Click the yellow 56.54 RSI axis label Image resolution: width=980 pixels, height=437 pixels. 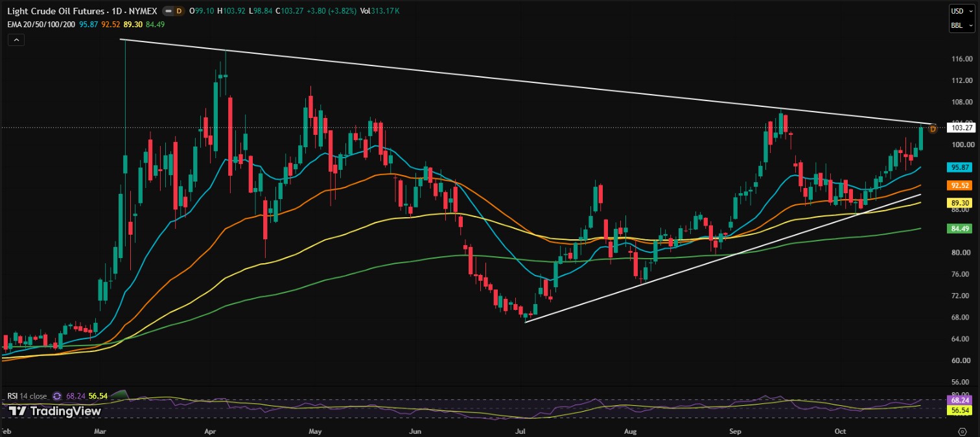click(959, 410)
